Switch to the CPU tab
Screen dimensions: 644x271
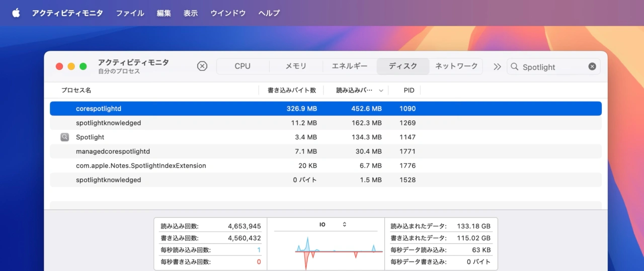tap(243, 66)
